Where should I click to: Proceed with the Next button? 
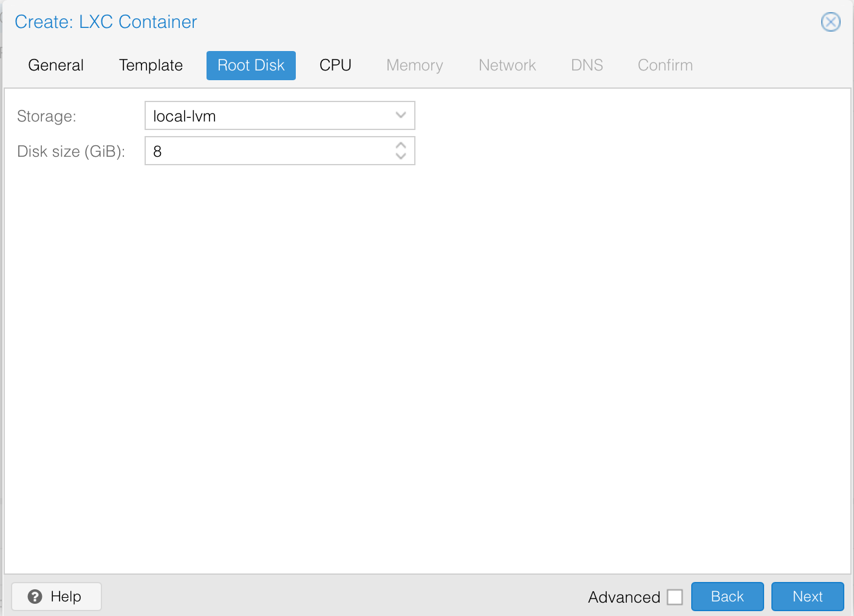click(x=807, y=597)
